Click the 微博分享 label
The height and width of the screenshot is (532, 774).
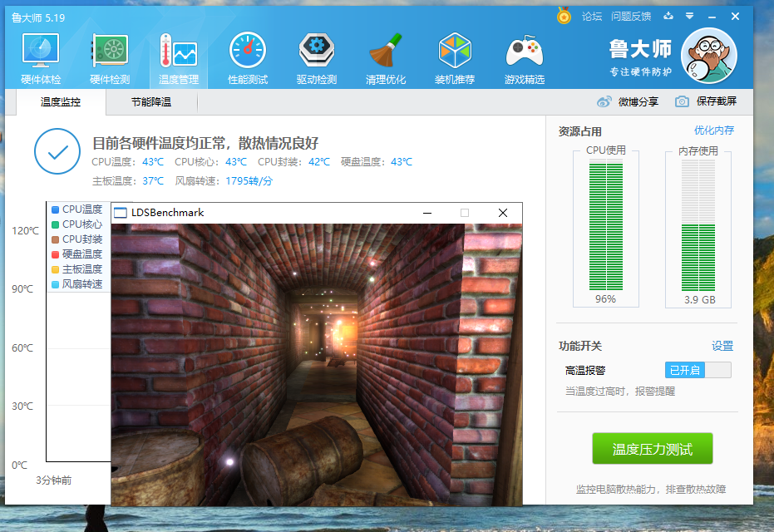pyautogui.click(x=638, y=101)
